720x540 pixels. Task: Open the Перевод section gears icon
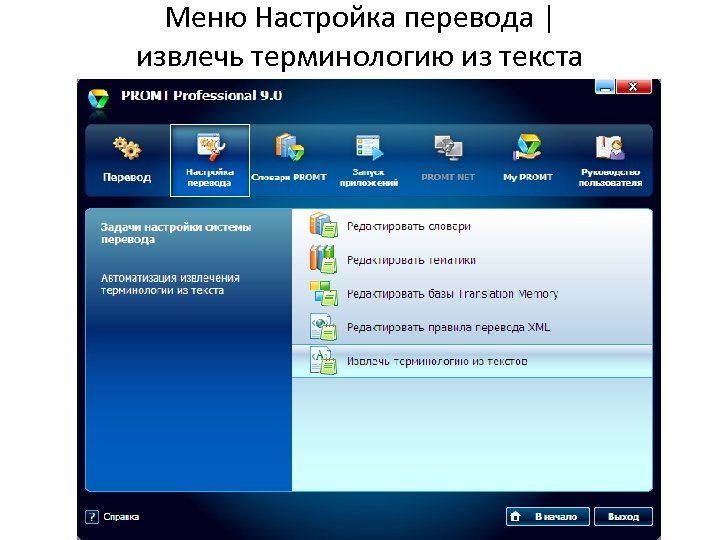[x=127, y=148]
